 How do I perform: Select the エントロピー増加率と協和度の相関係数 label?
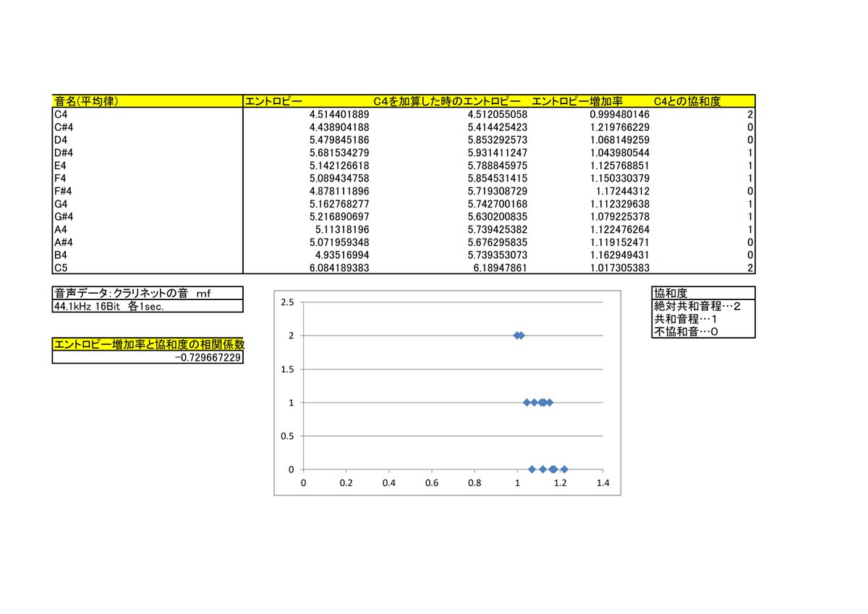click(x=148, y=345)
